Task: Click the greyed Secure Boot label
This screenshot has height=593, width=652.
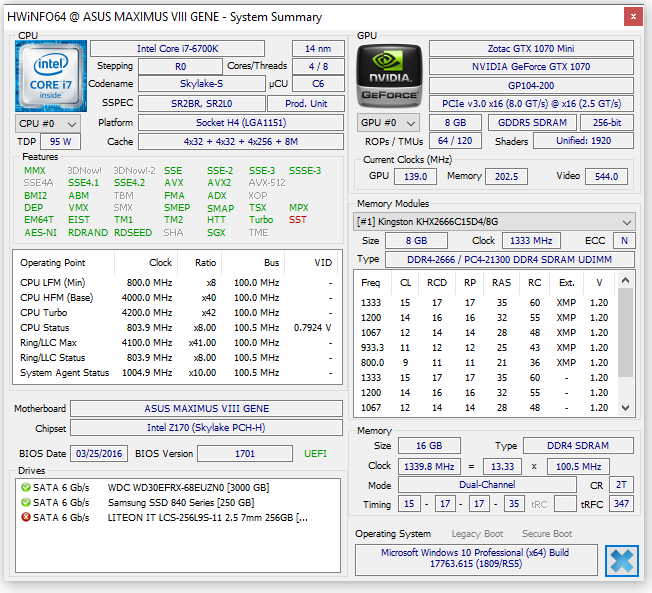Action: coord(547,534)
